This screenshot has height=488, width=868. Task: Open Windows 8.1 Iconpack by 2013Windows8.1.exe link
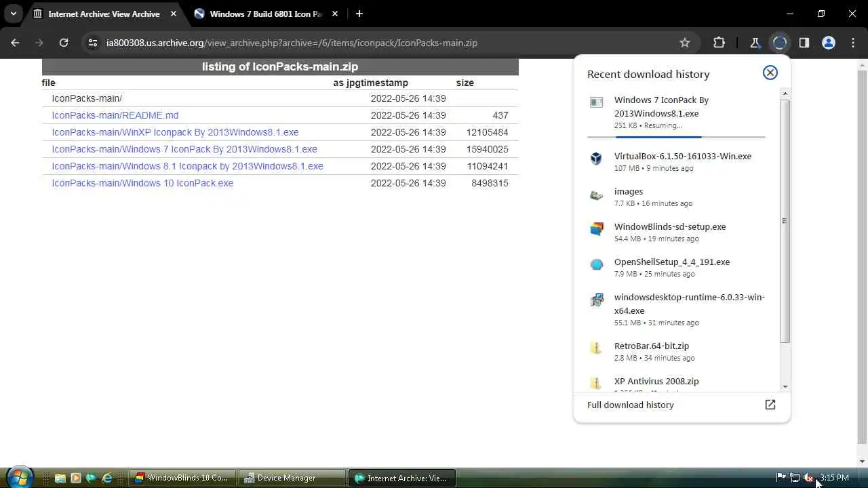187,166
